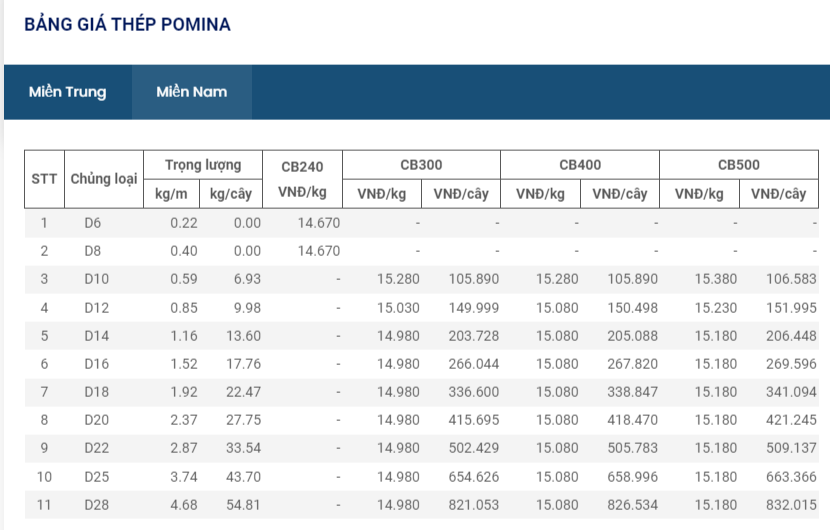
Task: Click the CB300 column header
Action: point(421,165)
